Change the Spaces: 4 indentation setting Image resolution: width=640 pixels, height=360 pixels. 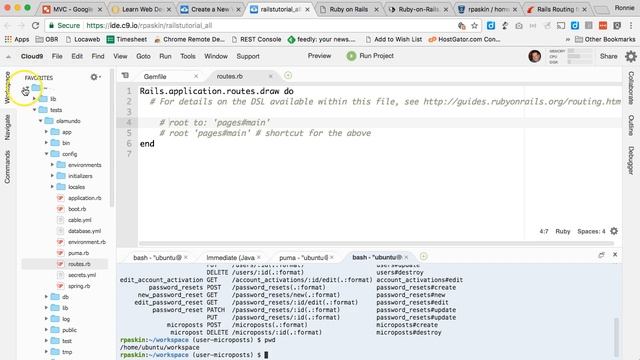coord(591,231)
